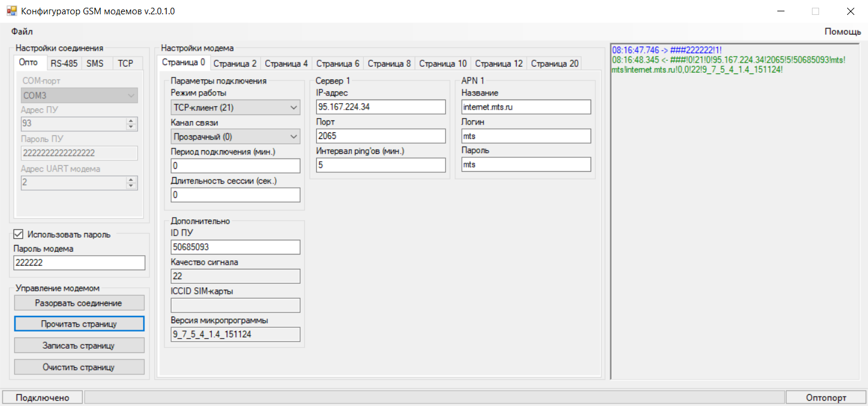This screenshot has height=406, width=868.
Task: Open the 'Файл' menu
Action: point(21,31)
